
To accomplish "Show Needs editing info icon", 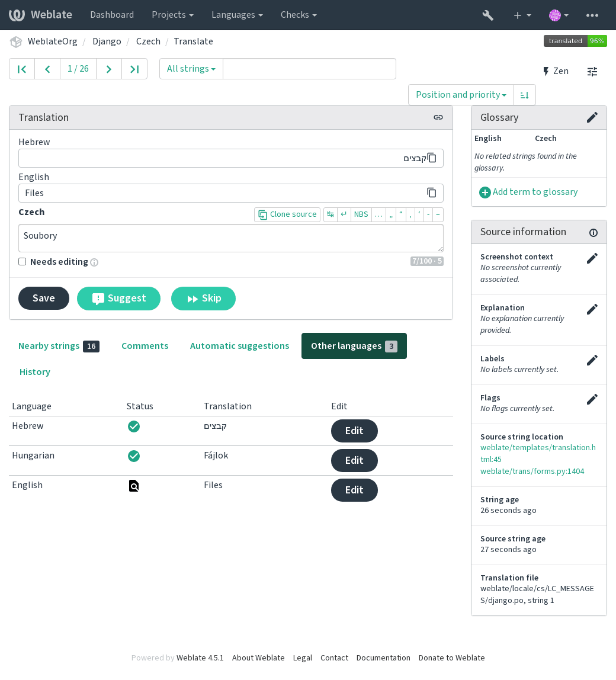I will pyautogui.click(x=94, y=262).
